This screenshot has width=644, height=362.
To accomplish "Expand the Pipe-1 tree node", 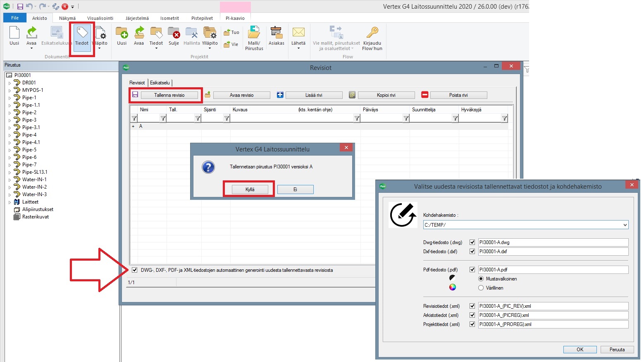I will click(x=10, y=98).
